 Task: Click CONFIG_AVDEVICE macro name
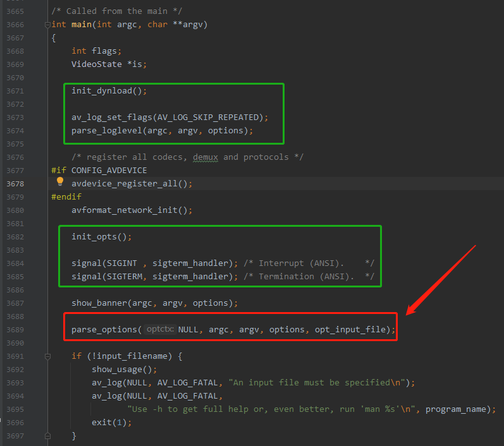pos(109,171)
